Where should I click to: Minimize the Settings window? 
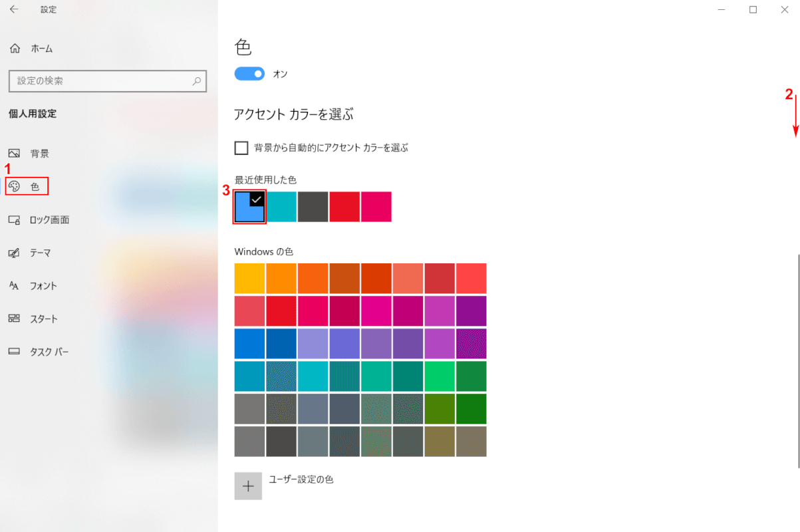point(722,9)
